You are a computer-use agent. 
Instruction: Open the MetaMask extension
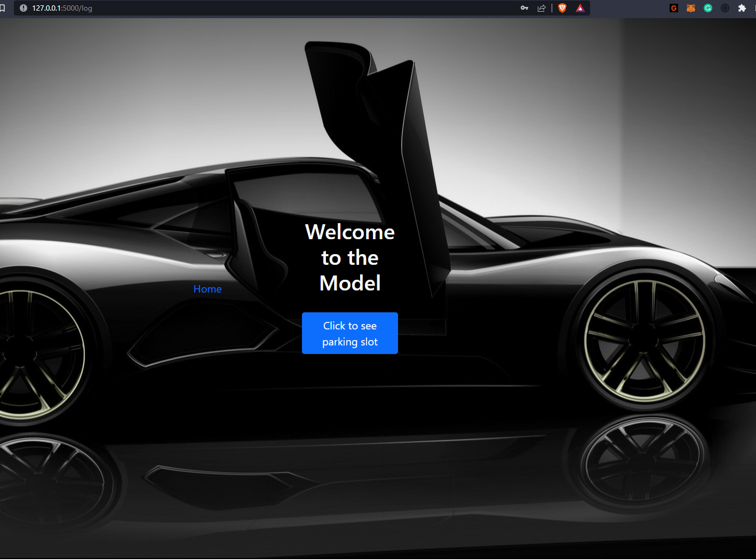coord(690,8)
